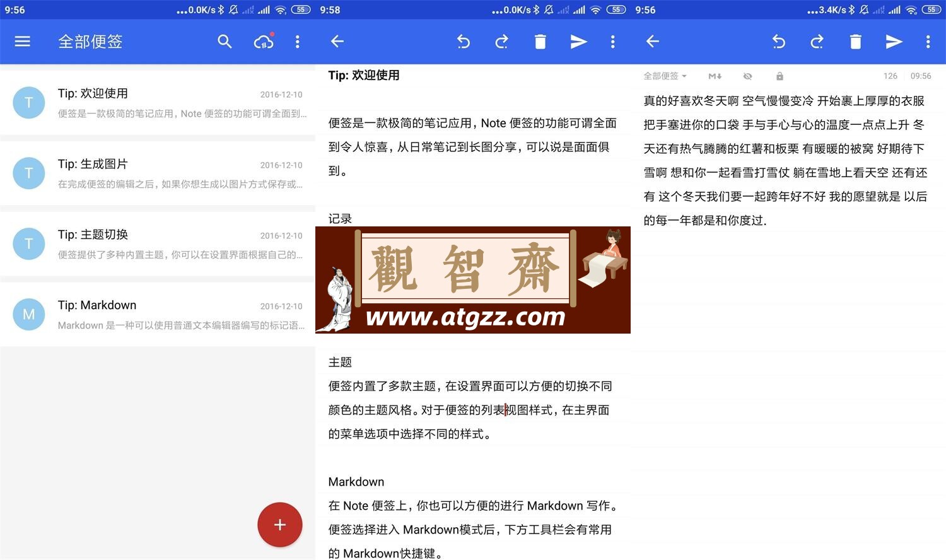This screenshot has height=560, width=946.
Task: Open the note titled Tip: 主题切换
Action: click(x=158, y=244)
